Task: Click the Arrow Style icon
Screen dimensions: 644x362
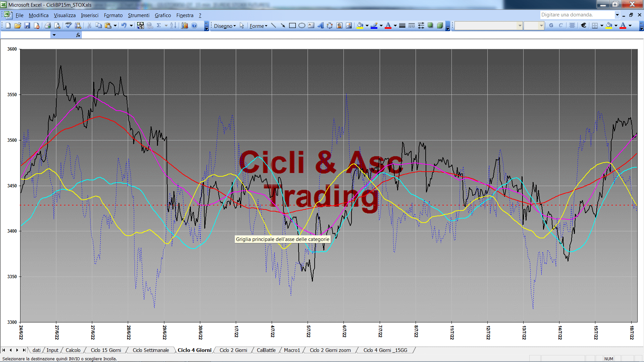Action: click(421, 25)
